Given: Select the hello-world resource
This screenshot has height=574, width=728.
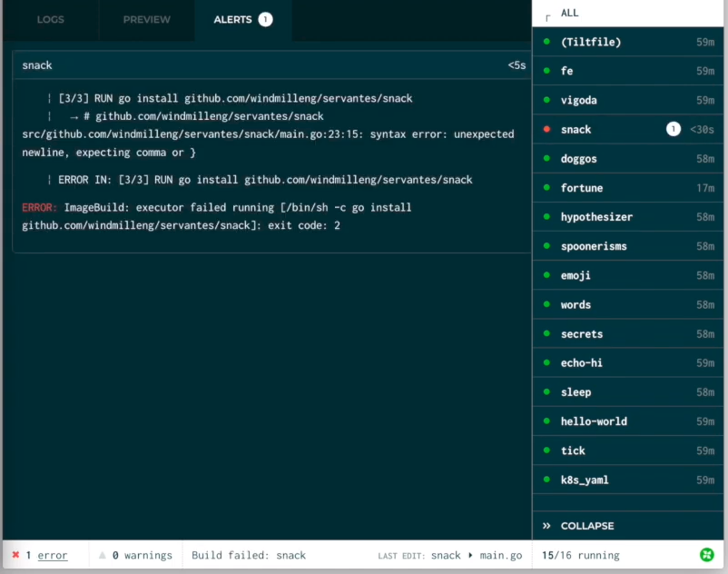Looking at the screenshot, I should pyautogui.click(x=628, y=421).
